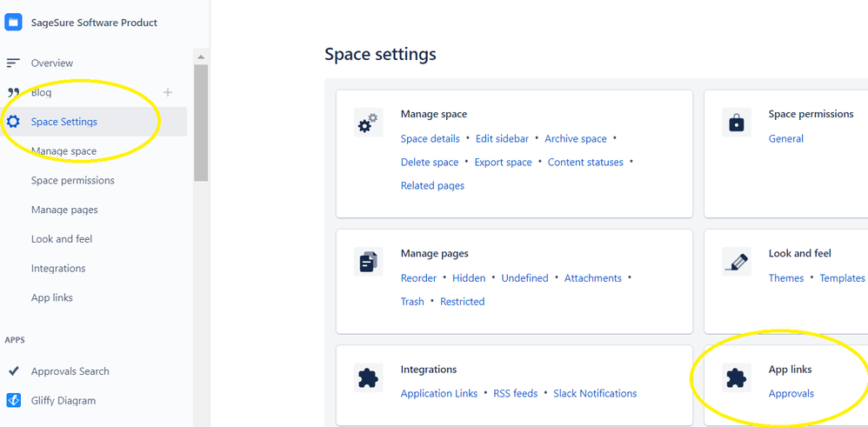Open the Slack Notifications link
Image resolution: width=868 pixels, height=427 pixels.
pyautogui.click(x=595, y=393)
